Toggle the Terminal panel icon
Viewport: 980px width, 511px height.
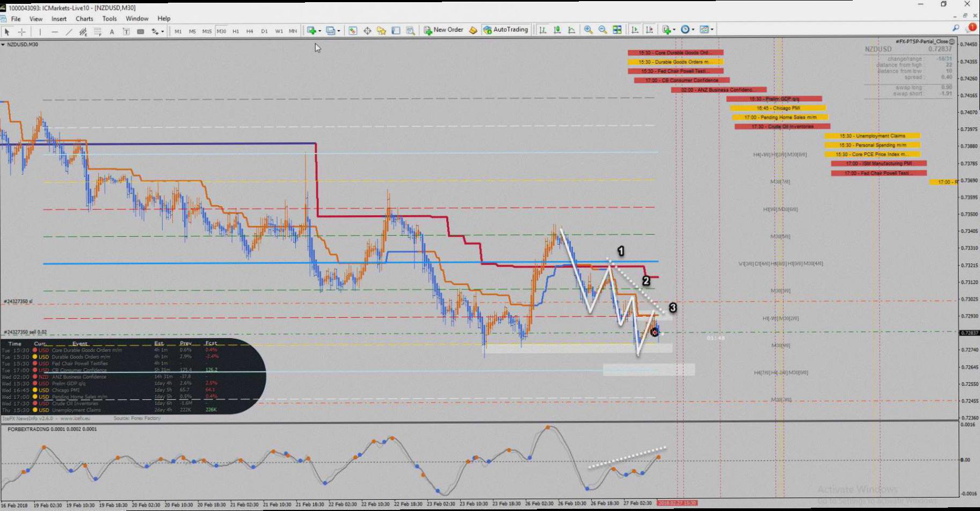pyautogui.click(x=396, y=31)
